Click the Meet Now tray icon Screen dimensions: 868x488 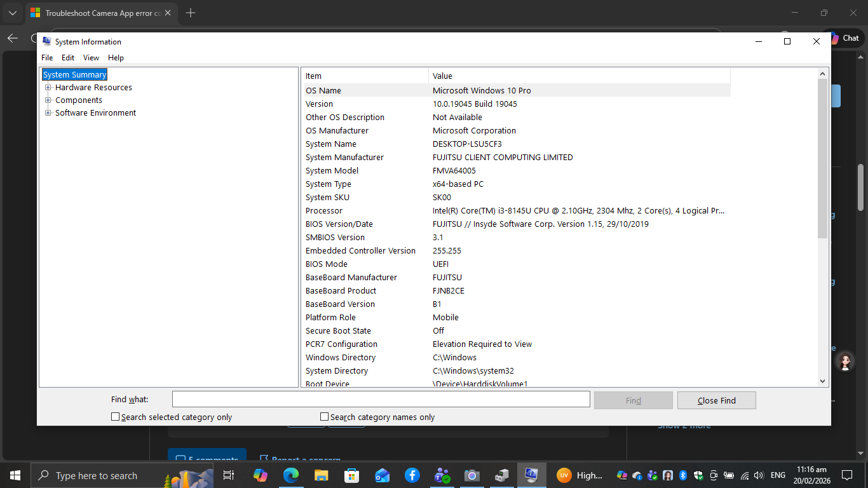(x=714, y=475)
